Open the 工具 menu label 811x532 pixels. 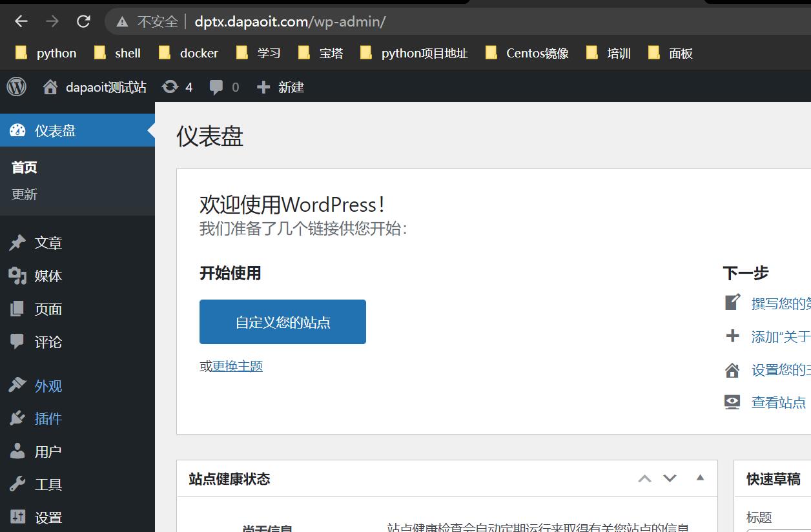coord(48,484)
